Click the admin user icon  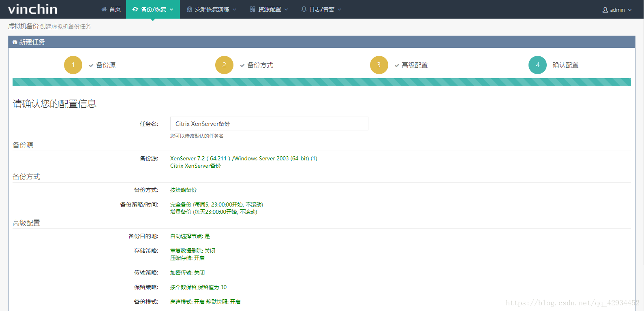tap(605, 10)
